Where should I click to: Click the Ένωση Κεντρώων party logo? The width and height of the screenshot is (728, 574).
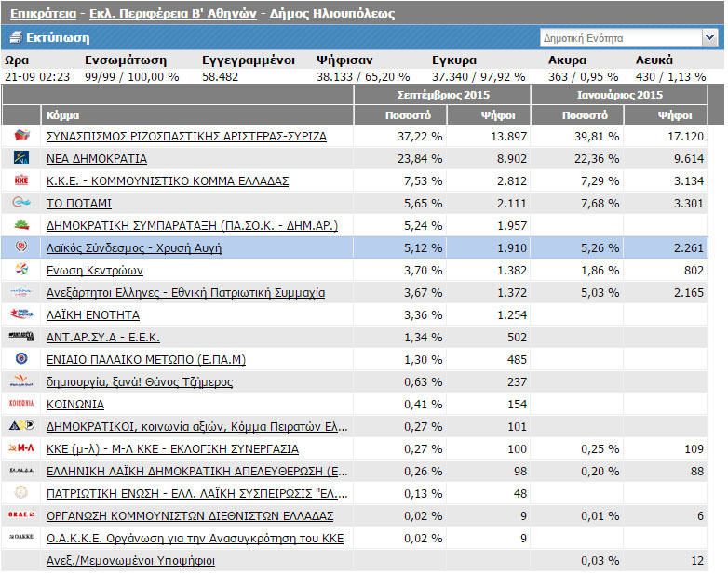[x=20, y=270]
